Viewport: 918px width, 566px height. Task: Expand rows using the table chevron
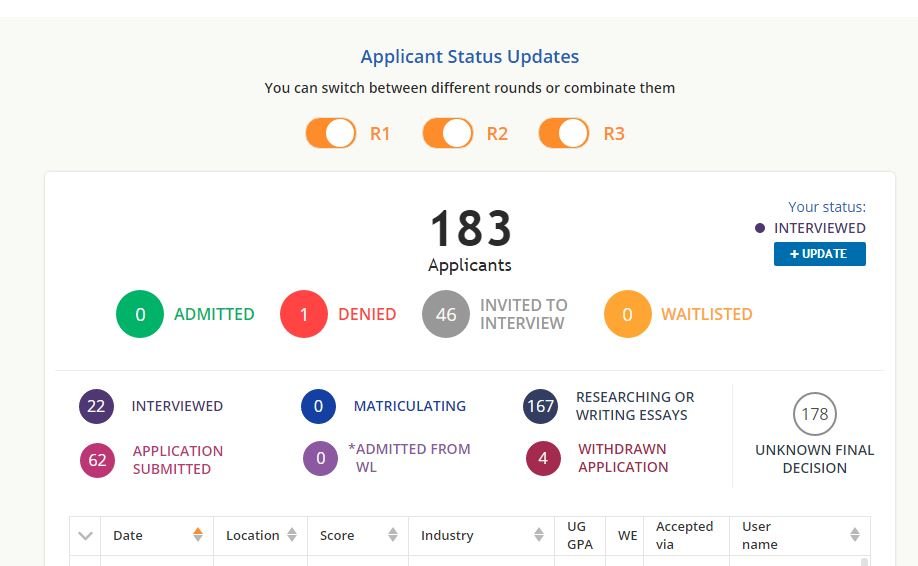coord(85,536)
